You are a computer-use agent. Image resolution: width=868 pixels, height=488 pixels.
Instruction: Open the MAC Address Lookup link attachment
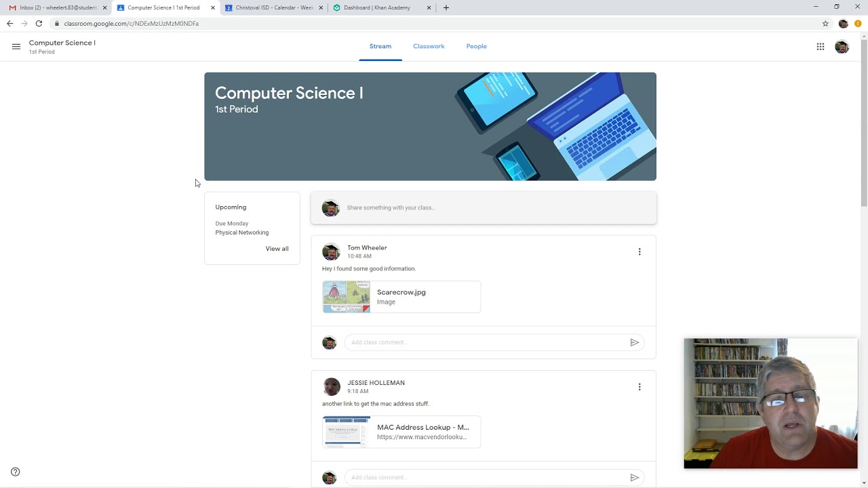[x=401, y=432]
